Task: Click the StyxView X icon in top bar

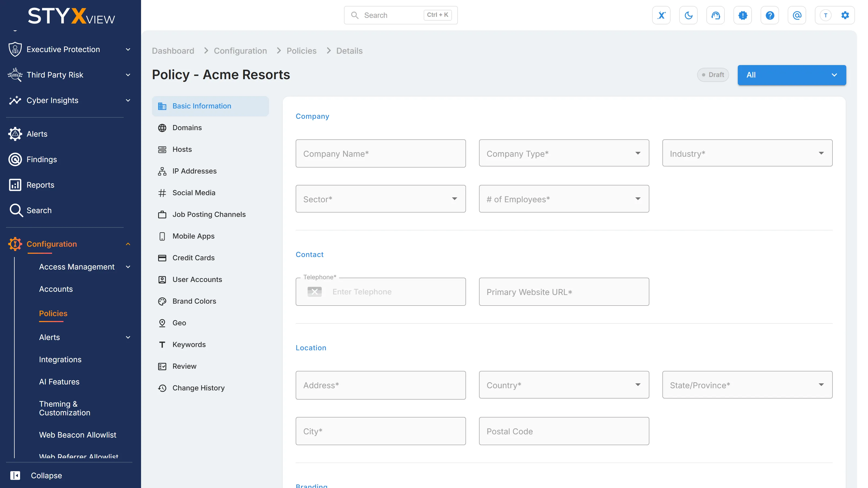Action: click(661, 15)
